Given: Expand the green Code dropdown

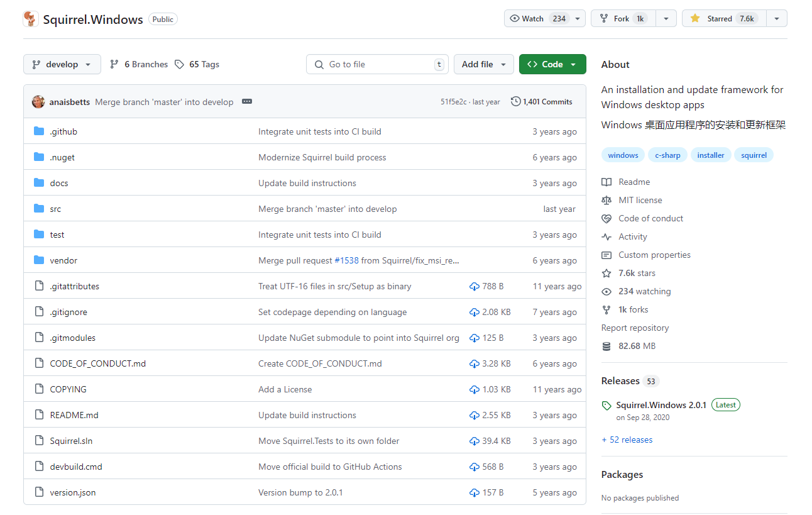Looking at the screenshot, I should (552, 64).
